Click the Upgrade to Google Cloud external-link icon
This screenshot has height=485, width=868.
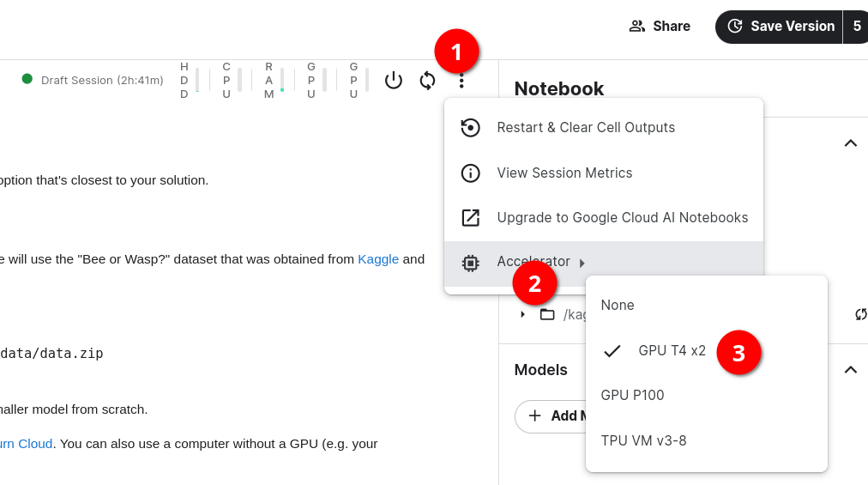coord(470,218)
